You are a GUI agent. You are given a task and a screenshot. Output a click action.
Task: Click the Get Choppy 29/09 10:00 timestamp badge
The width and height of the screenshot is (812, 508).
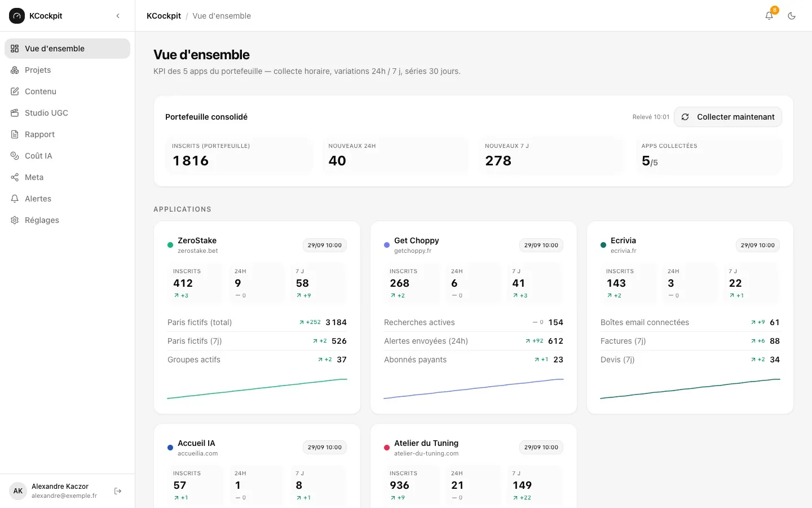pyautogui.click(x=541, y=245)
